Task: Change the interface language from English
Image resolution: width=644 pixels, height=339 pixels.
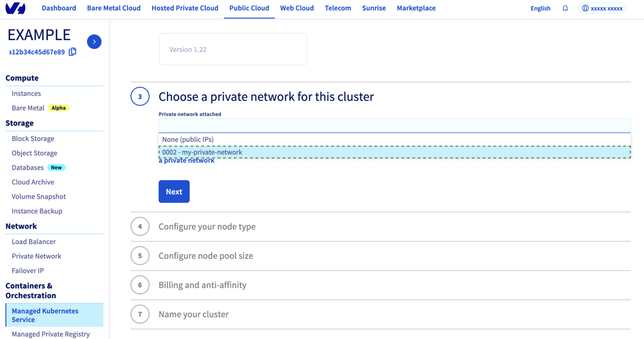Action: coord(540,8)
